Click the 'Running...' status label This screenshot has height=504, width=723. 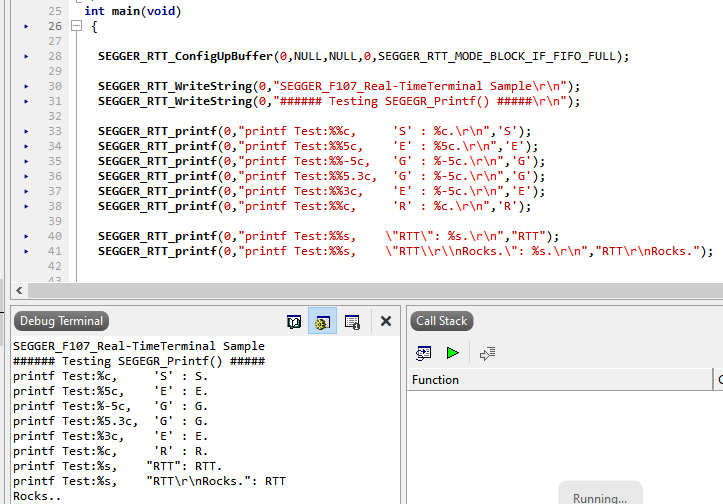point(600,498)
